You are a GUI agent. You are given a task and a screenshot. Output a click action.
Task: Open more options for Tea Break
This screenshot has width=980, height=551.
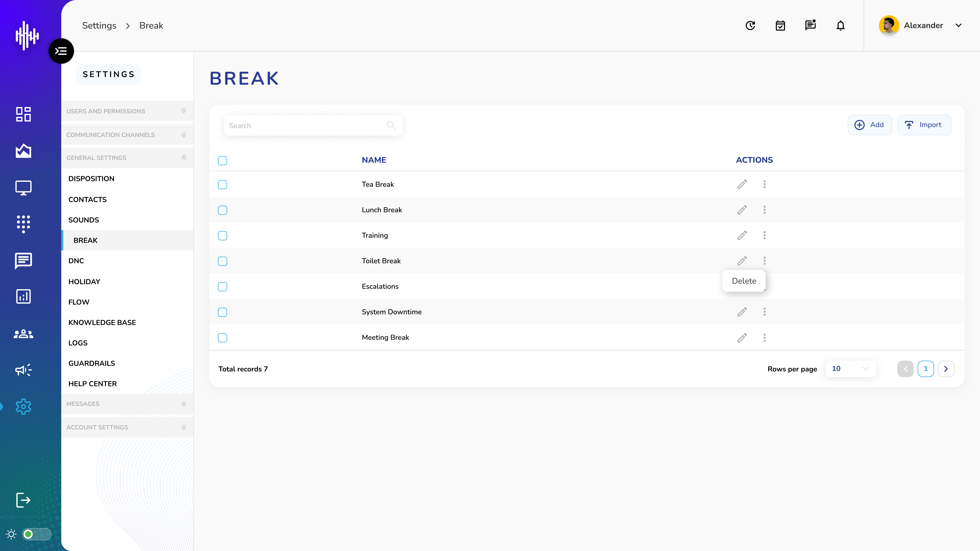[x=764, y=184]
